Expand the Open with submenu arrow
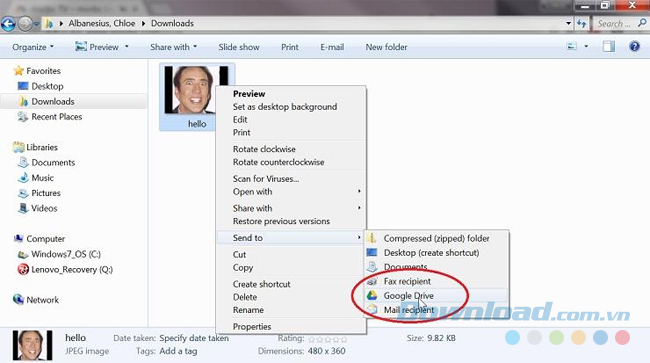This screenshot has height=363, width=650. point(359,191)
